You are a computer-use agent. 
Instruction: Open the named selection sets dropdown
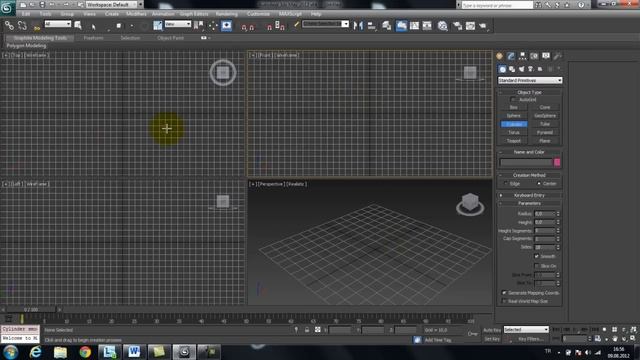point(325,24)
